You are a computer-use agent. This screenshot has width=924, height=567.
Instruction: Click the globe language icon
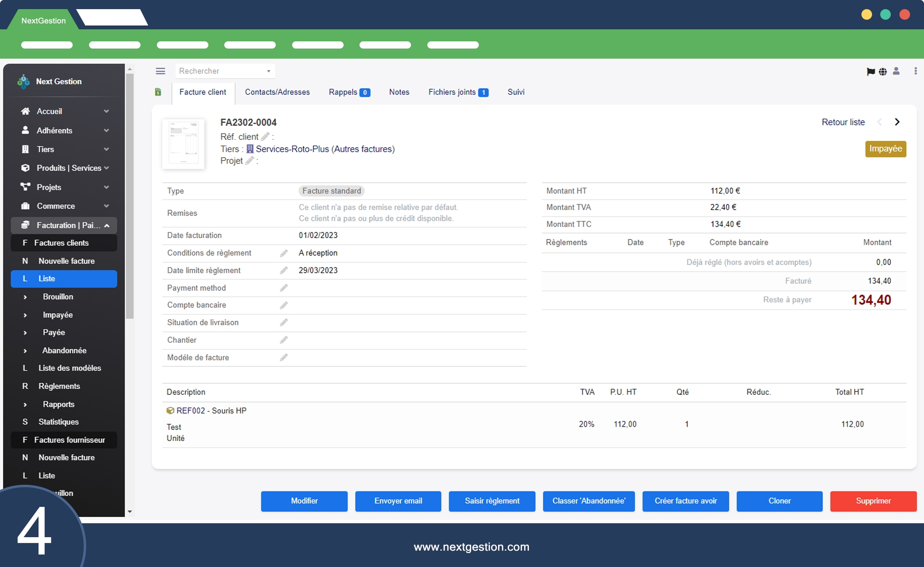883,72
